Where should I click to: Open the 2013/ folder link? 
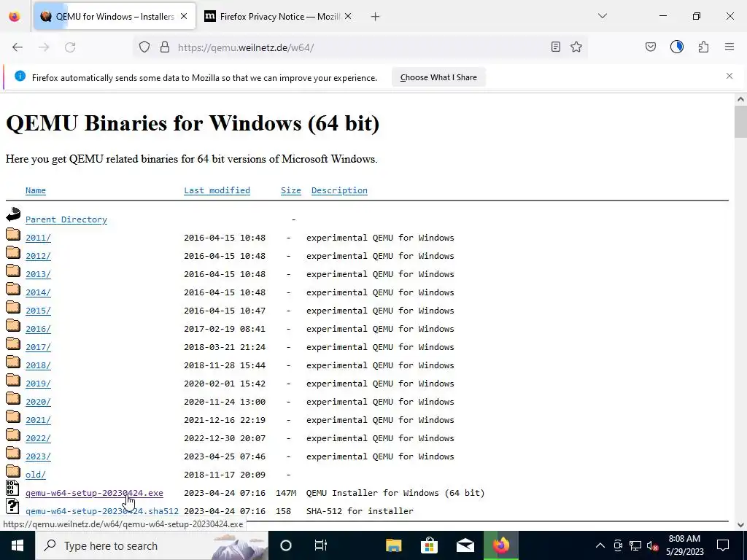coord(38,274)
